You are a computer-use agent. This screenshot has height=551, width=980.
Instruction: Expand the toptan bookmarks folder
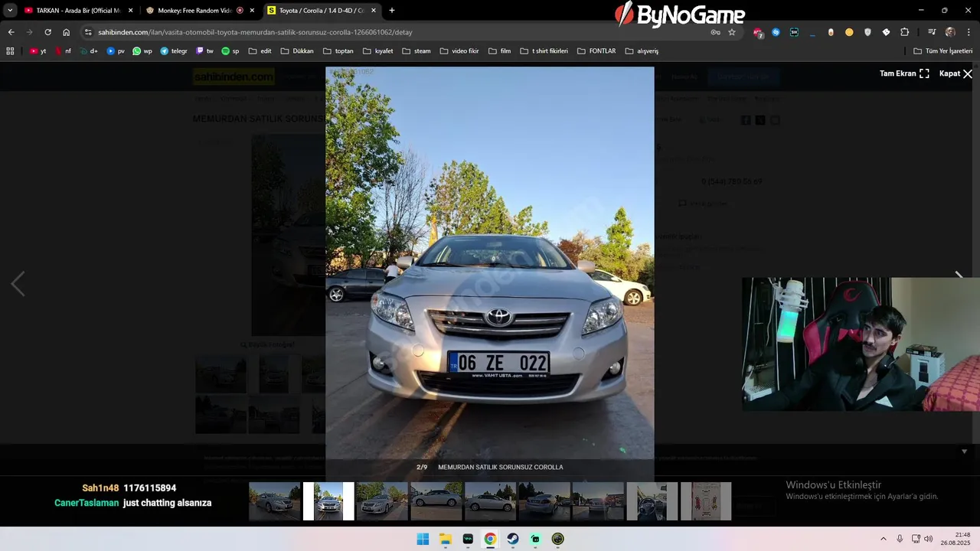338,51
